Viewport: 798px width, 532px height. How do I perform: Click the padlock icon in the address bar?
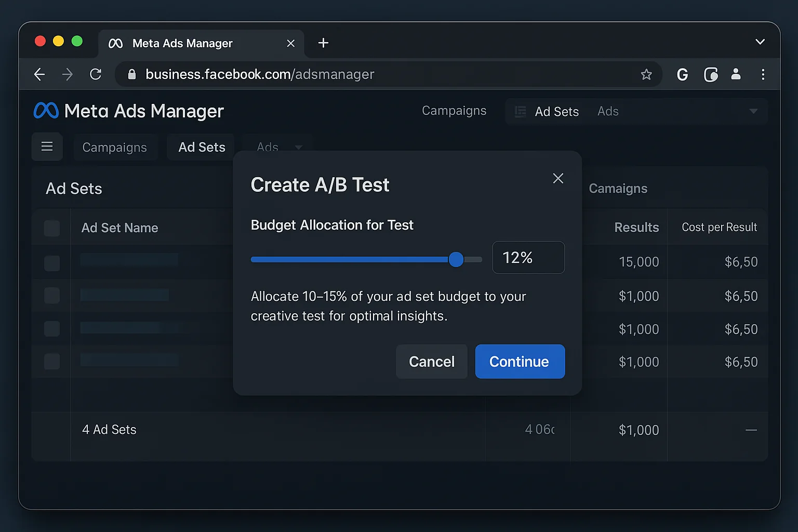coord(132,74)
